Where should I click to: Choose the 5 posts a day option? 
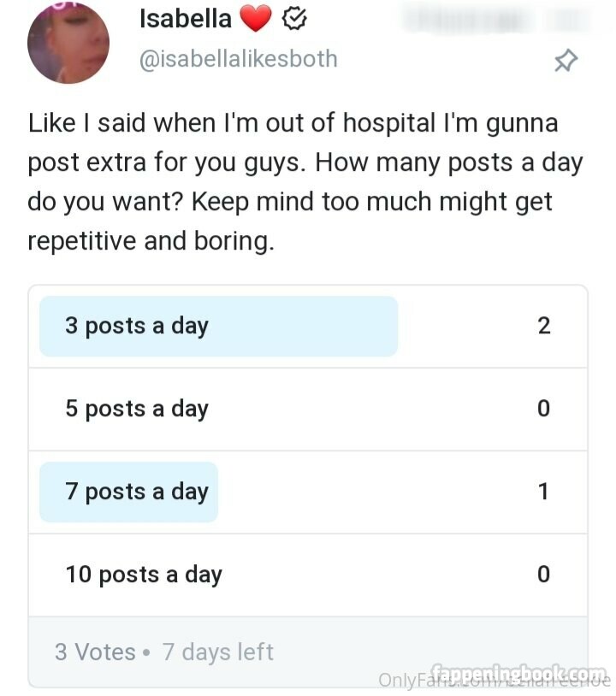(x=137, y=409)
